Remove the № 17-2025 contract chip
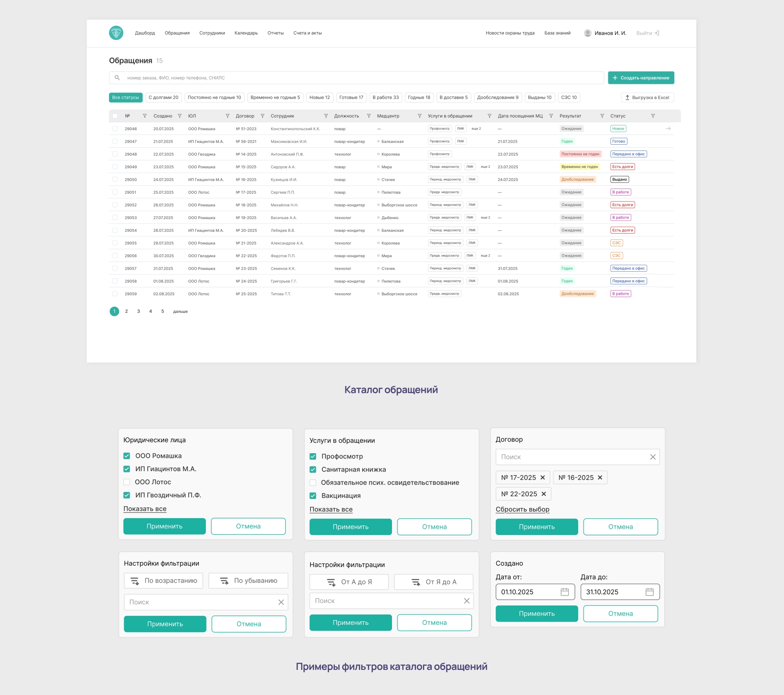 543,477
